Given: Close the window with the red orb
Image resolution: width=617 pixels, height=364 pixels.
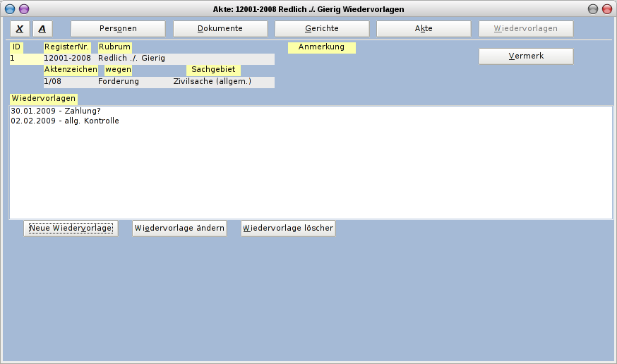Looking at the screenshot, I should coord(606,8).
